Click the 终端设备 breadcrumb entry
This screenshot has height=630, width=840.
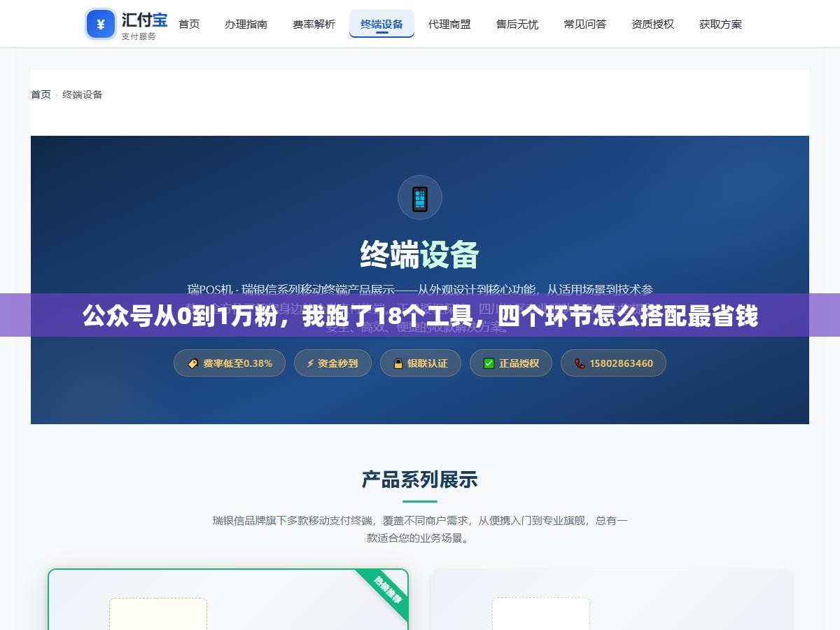click(x=83, y=94)
